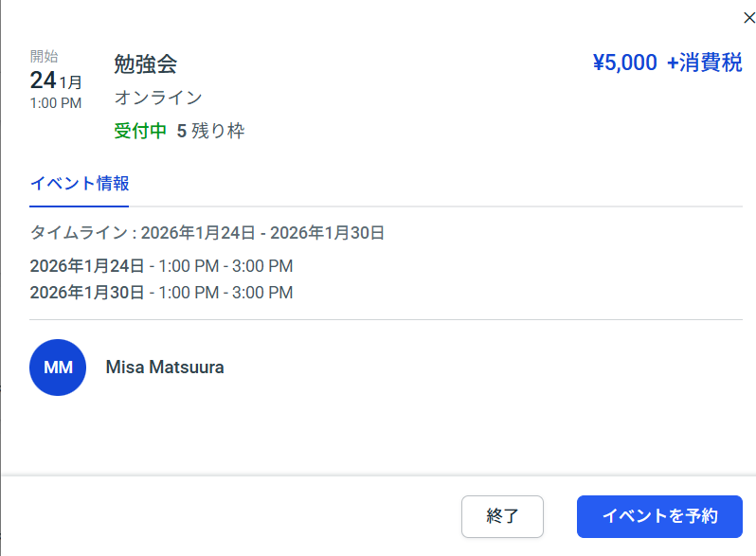Click the 開始 label above the date

click(x=44, y=57)
